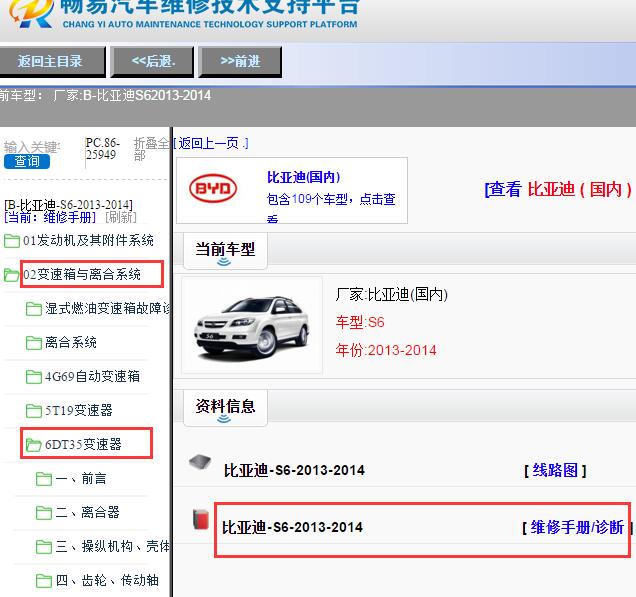Click folder icon of 二、离合器

tap(44, 513)
